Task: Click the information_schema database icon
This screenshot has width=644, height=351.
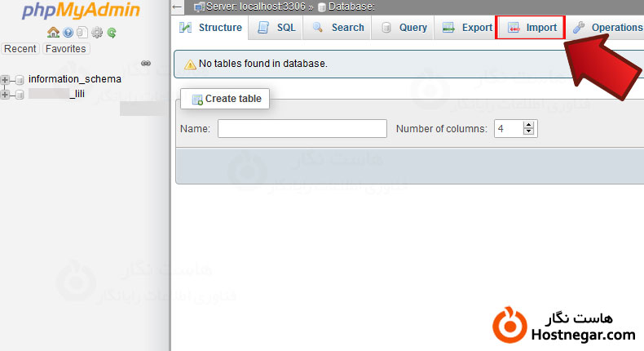Action: tap(20, 80)
